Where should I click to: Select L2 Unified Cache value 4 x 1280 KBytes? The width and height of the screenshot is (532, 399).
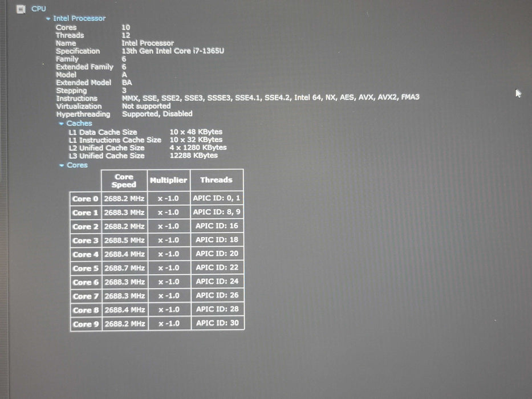point(198,147)
